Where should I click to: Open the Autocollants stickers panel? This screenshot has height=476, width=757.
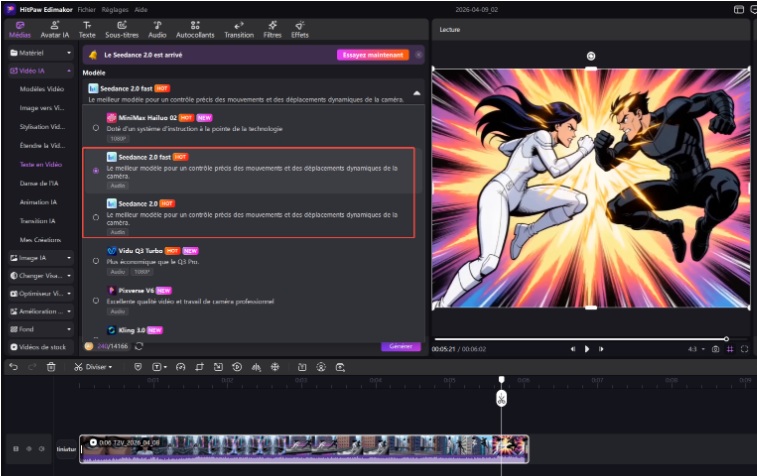point(202,29)
